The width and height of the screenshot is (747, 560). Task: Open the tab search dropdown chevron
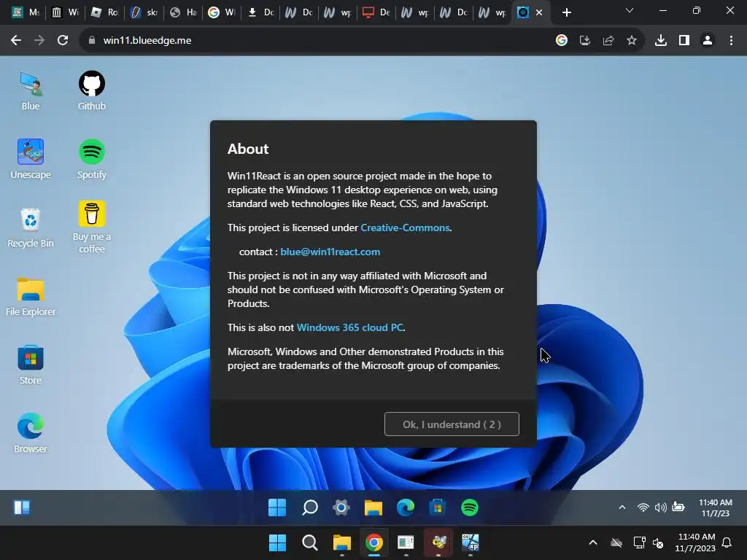coord(630,10)
